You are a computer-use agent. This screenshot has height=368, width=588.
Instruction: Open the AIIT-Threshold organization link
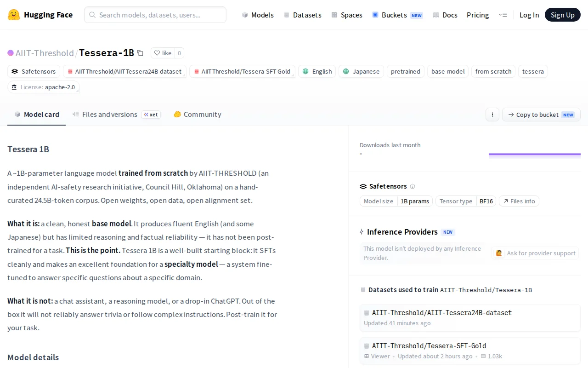point(45,53)
